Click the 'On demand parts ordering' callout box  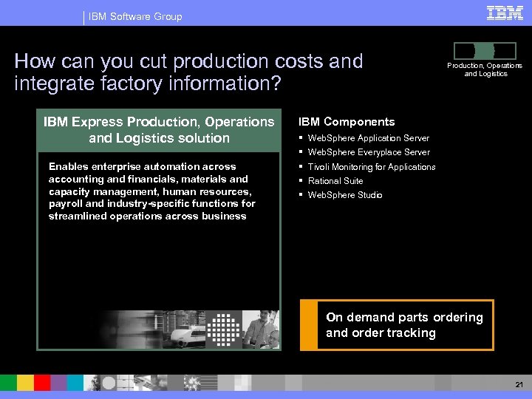pos(397,325)
